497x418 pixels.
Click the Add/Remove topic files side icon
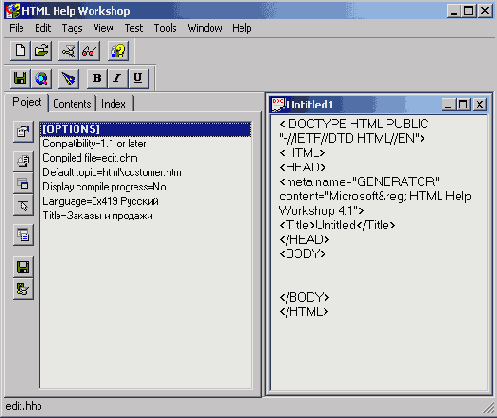[23, 162]
